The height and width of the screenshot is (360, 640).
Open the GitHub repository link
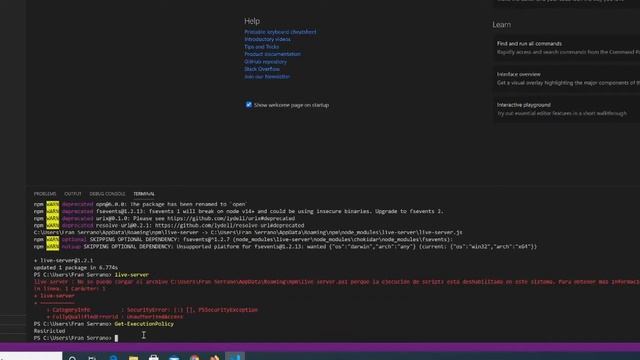click(x=265, y=62)
